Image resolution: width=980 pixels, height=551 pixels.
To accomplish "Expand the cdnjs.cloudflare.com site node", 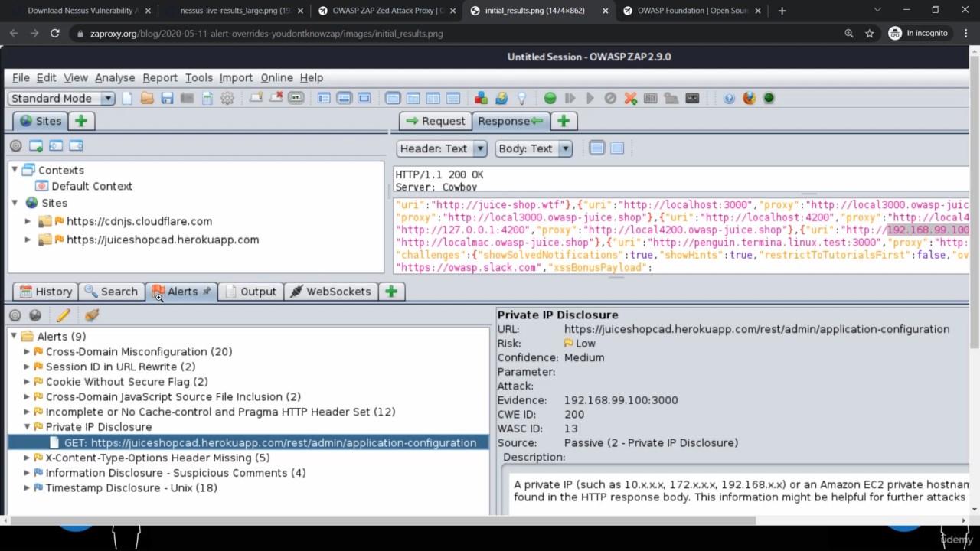I will tap(28, 221).
